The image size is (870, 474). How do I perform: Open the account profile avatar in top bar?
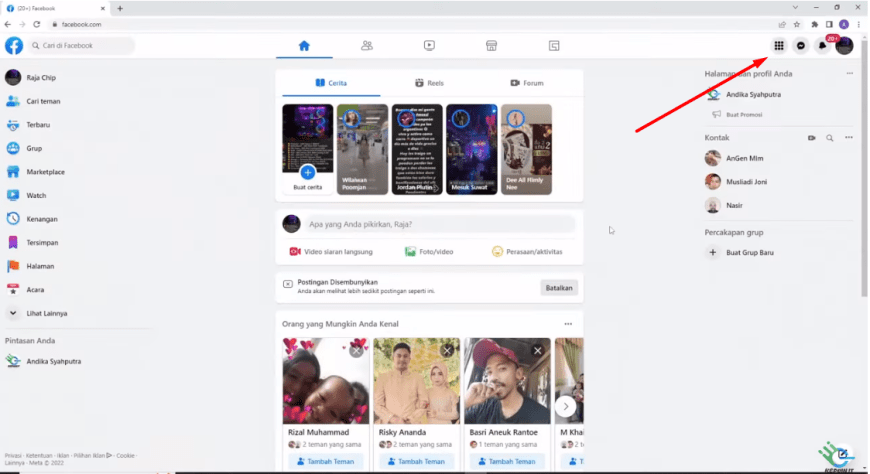pyautogui.click(x=844, y=46)
